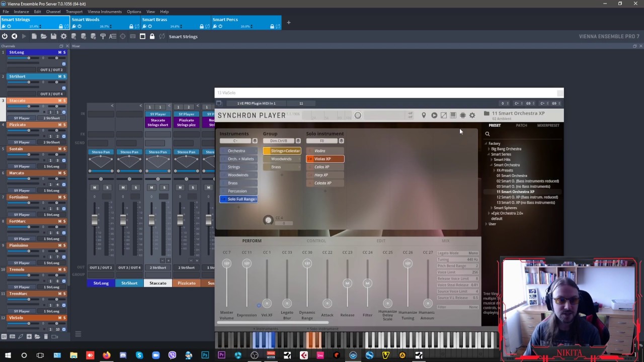Expand the FX-Presets tree node

click(495, 170)
